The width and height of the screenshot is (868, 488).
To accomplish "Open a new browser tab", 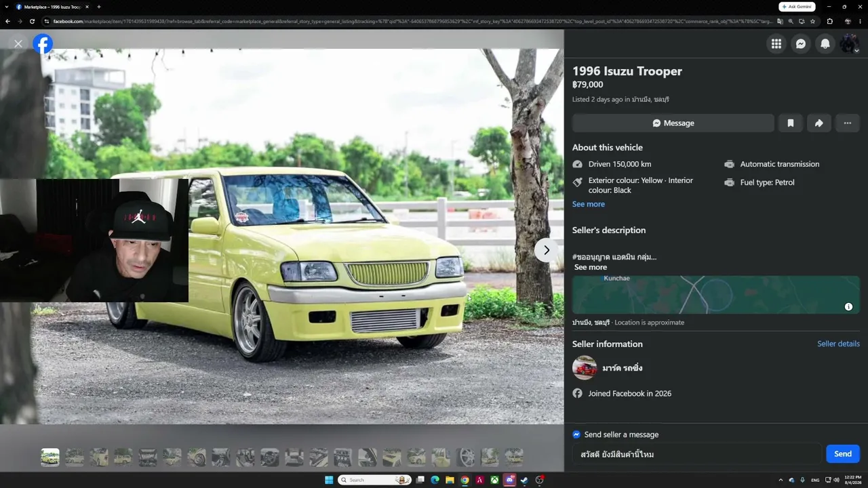I will [99, 7].
